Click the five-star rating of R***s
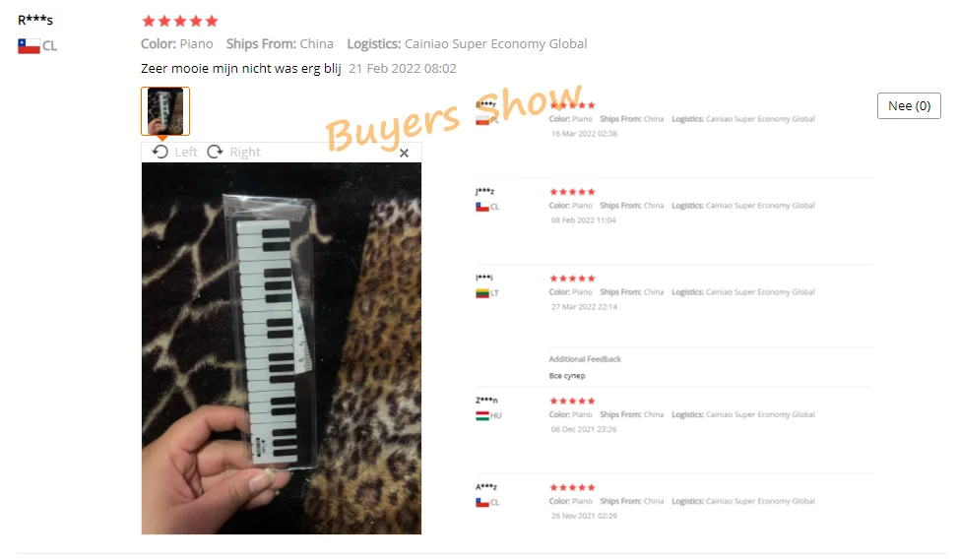 (x=179, y=22)
